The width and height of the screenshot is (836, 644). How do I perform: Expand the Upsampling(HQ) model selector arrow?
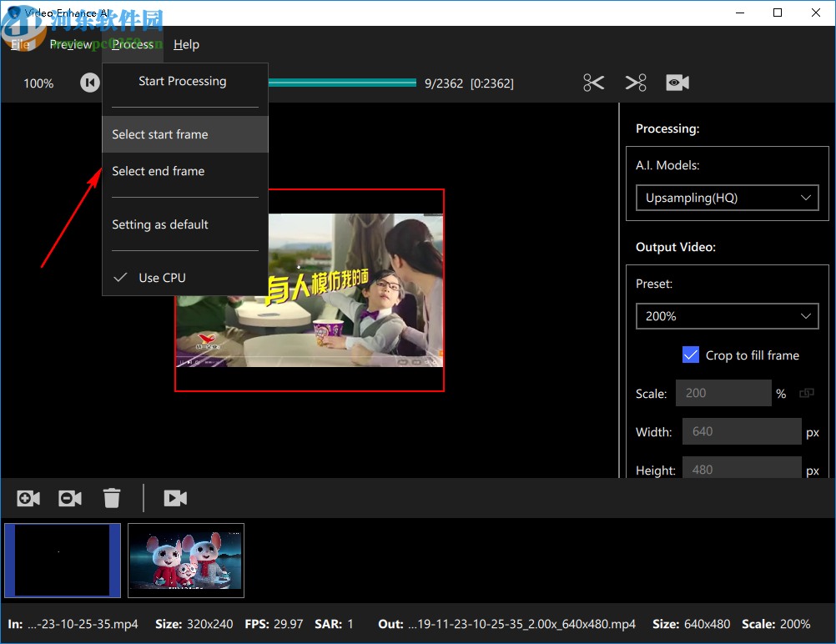pyautogui.click(x=806, y=198)
